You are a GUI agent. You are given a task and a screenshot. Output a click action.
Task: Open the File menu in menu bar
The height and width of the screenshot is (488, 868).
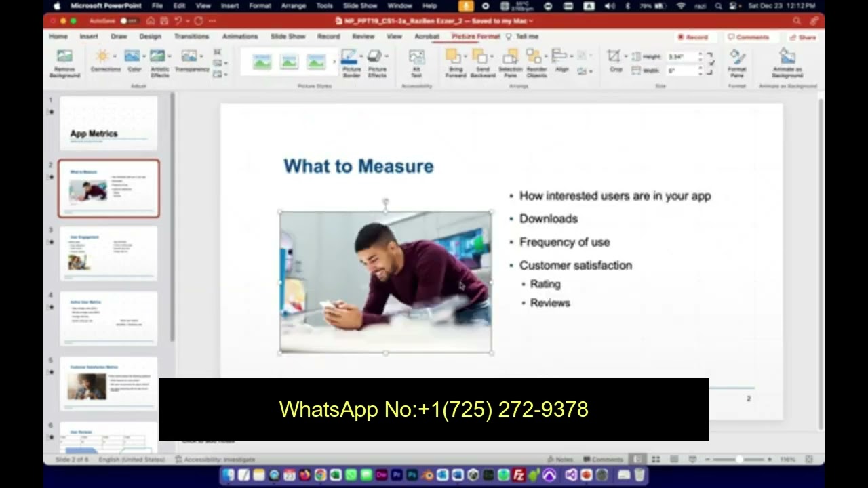click(157, 5)
